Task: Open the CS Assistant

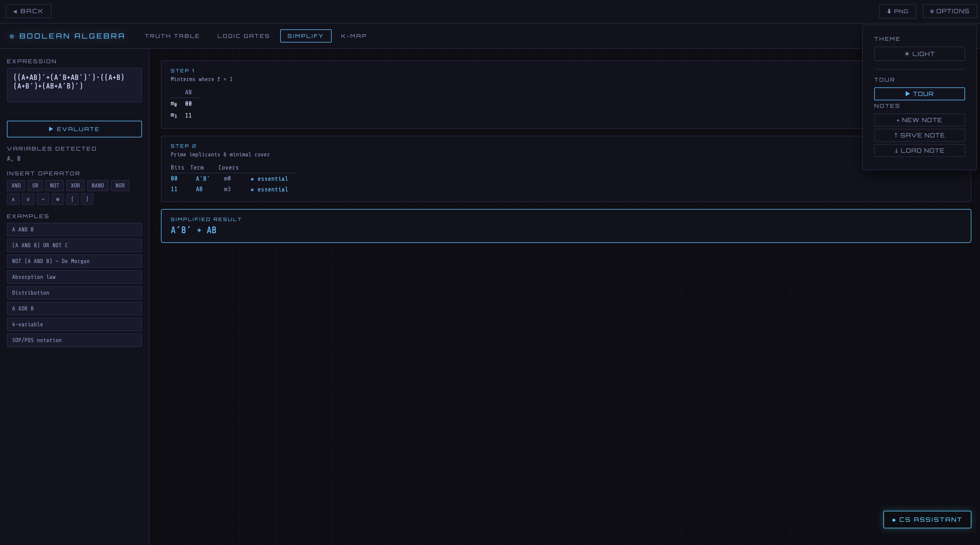Action: click(x=927, y=519)
